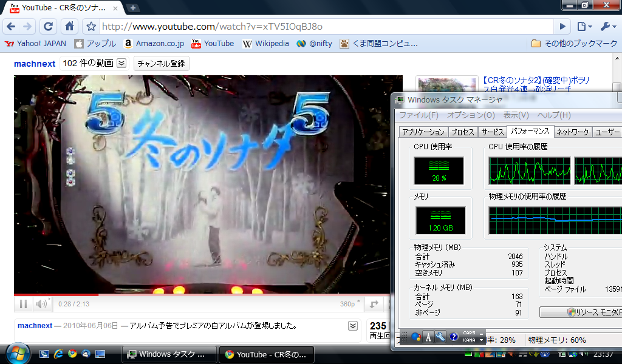Switch to the YouTube Chrome taskbar button
Viewport: 622px width, 364px height.
(267, 354)
